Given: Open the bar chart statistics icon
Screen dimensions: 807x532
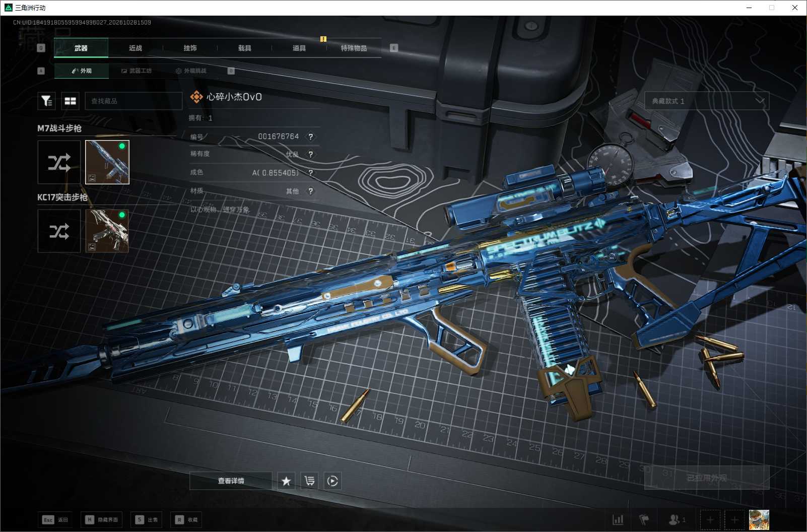Looking at the screenshot, I should [618, 519].
